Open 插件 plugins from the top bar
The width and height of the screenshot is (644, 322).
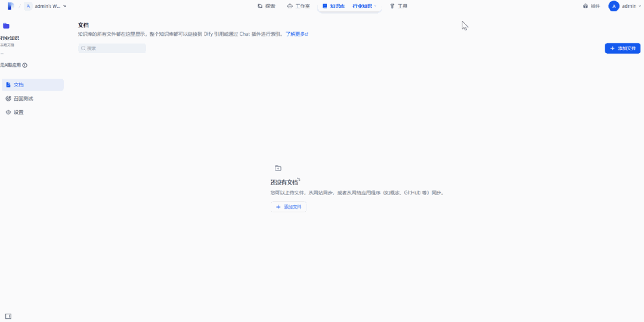(x=591, y=6)
